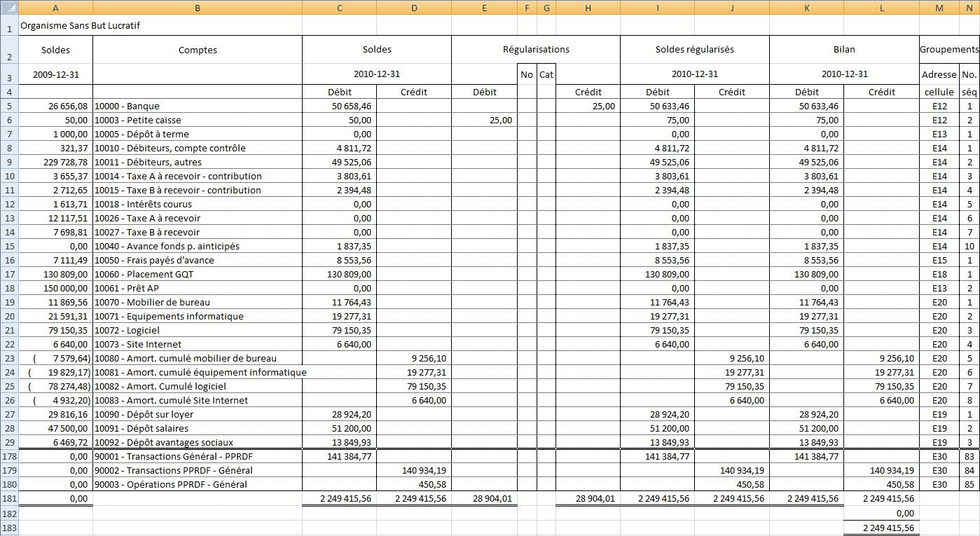Select column B header
Screen dimensions: 980x536
[x=198, y=8]
